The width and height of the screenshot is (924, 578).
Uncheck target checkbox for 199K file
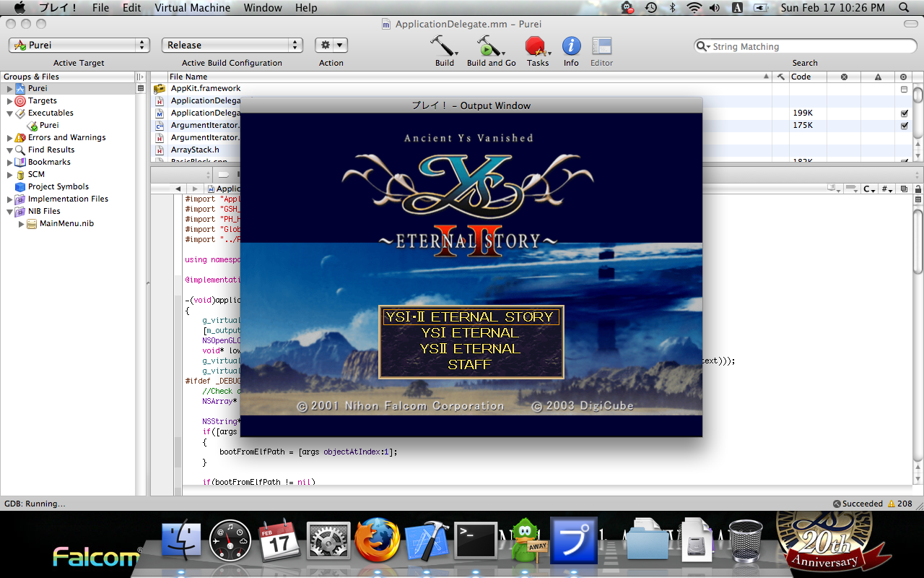point(904,113)
